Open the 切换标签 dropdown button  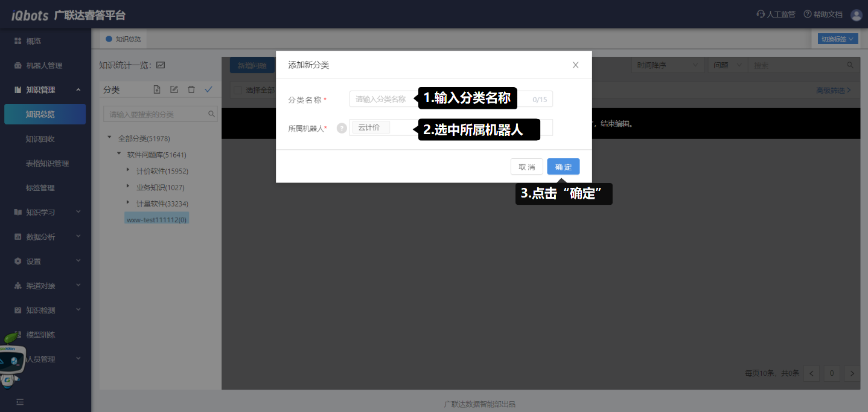(x=837, y=39)
